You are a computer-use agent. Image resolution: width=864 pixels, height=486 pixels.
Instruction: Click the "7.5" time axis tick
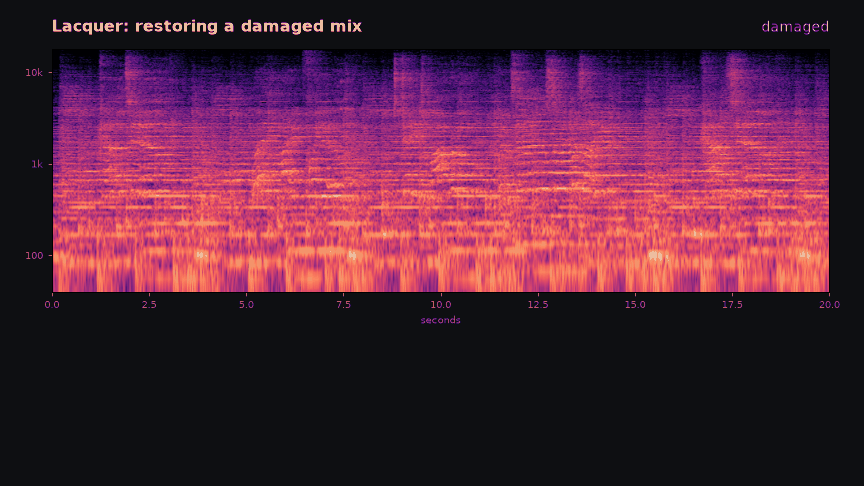pos(344,305)
